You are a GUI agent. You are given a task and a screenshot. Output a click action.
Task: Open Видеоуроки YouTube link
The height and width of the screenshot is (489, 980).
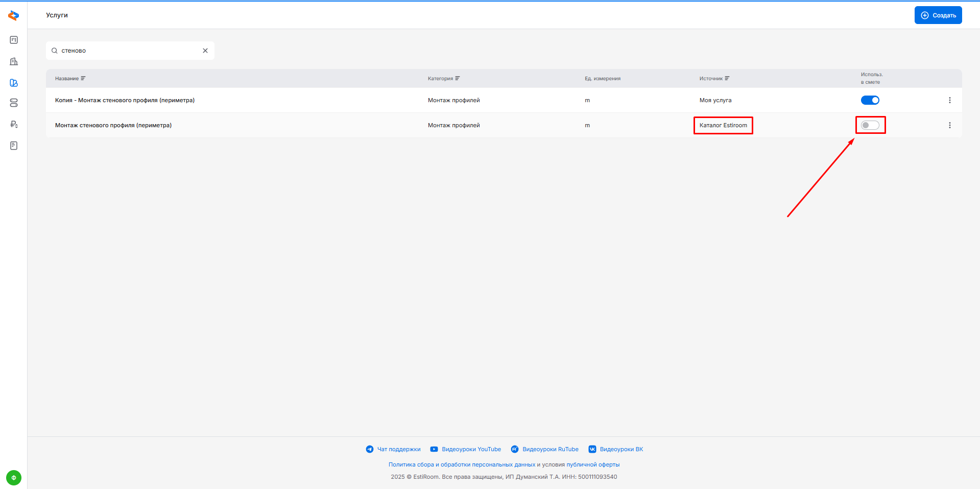(471, 449)
